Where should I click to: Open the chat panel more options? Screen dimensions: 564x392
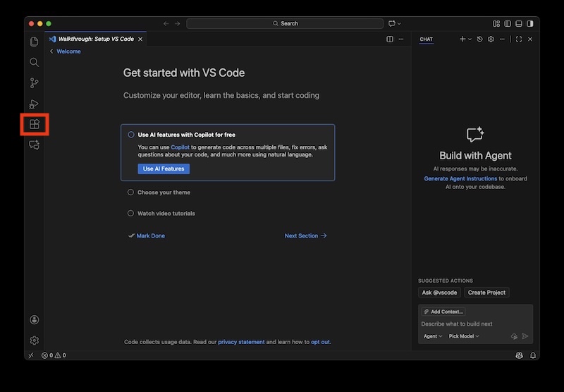pos(502,39)
